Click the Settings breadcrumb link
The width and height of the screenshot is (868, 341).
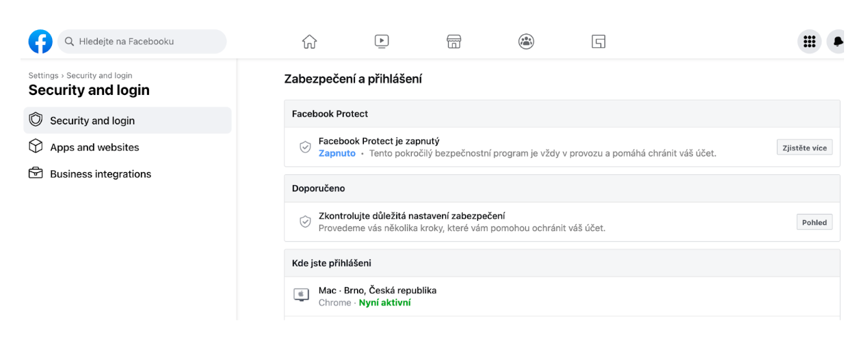point(43,76)
